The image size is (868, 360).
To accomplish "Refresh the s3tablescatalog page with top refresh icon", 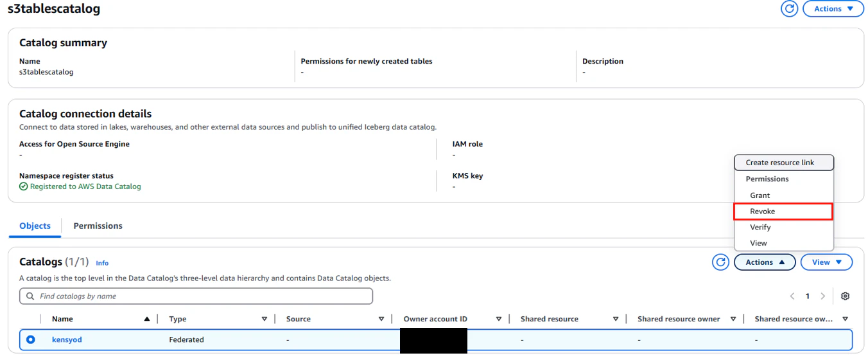I will [x=789, y=9].
